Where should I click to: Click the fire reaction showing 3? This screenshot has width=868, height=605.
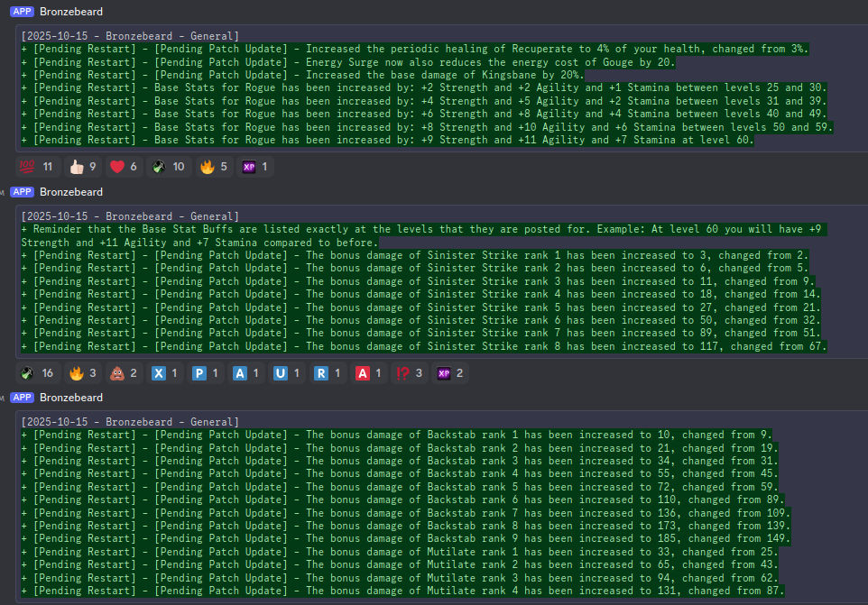[83, 373]
